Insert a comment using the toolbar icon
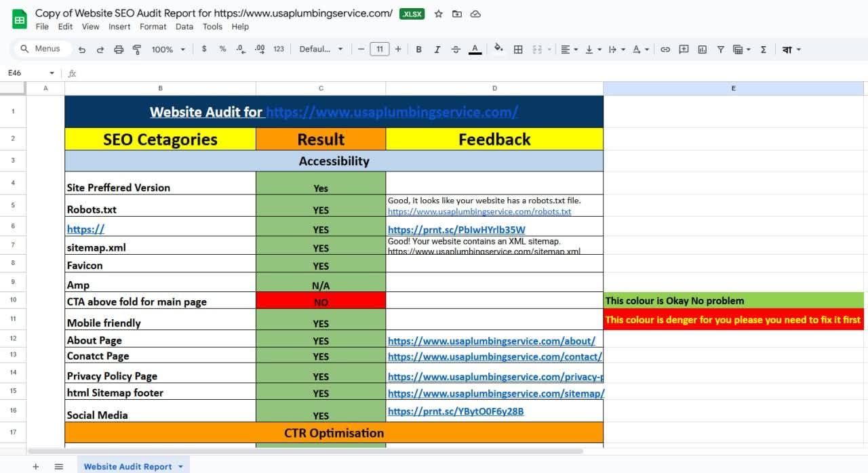The width and height of the screenshot is (868, 473). 684,49
